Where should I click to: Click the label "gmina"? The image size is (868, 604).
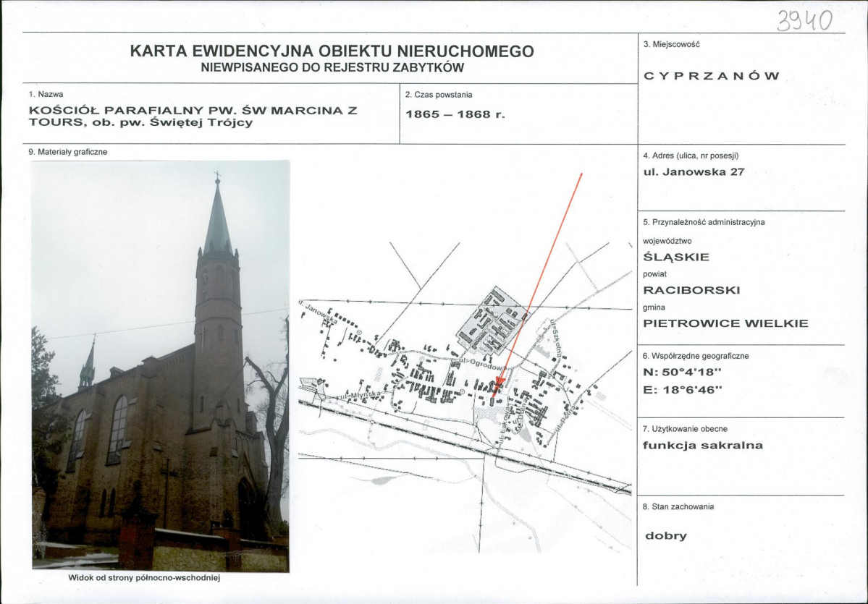pos(654,307)
